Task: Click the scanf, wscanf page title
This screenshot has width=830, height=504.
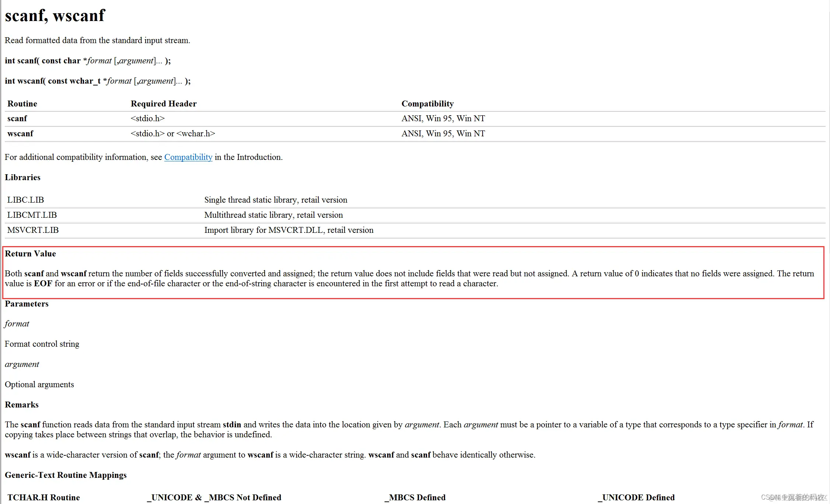Action: 55,15
